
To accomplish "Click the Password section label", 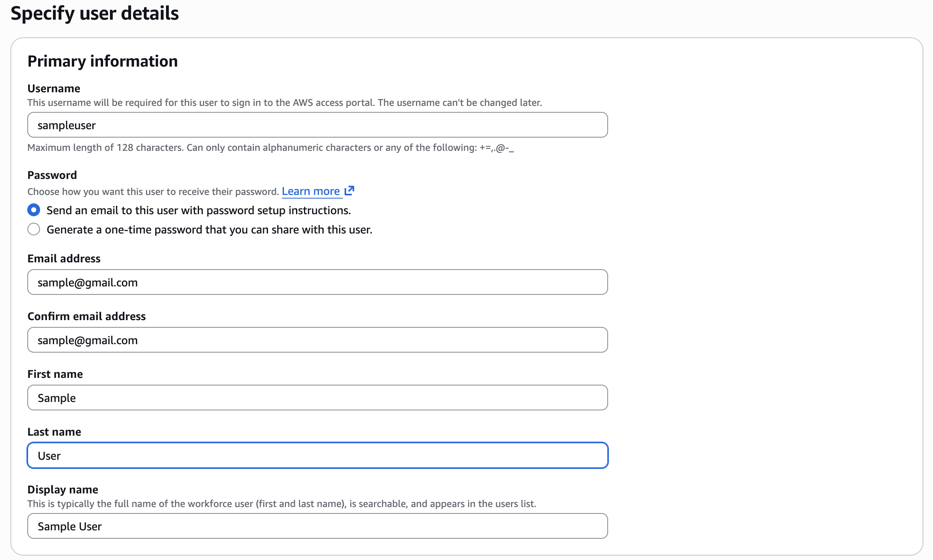I will tap(52, 174).
